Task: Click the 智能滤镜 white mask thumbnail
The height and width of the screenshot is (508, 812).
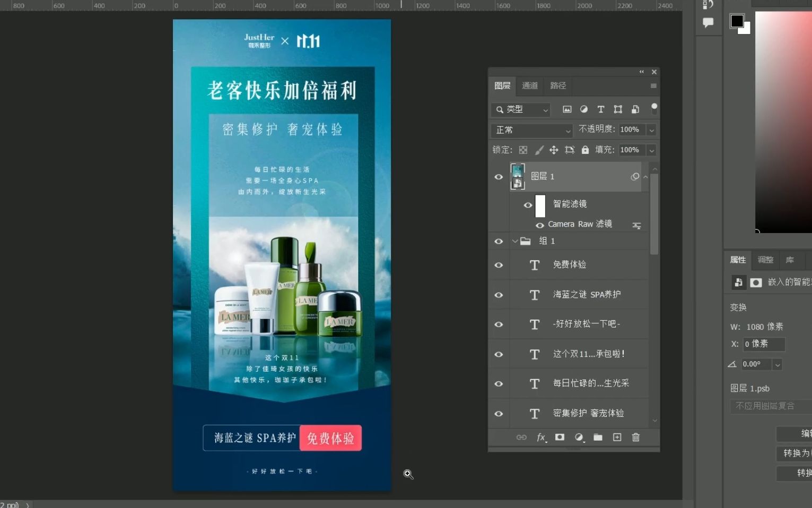Action: (x=540, y=206)
